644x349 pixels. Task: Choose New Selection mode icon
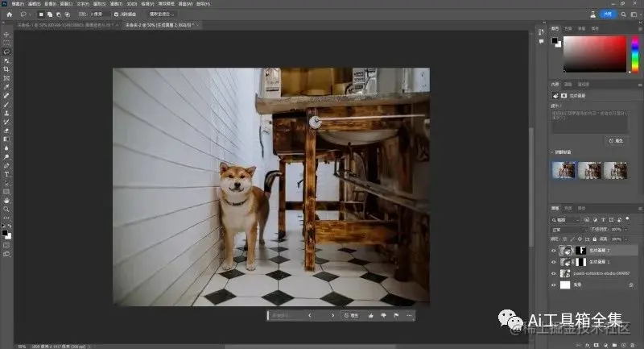[x=41, y=15]
